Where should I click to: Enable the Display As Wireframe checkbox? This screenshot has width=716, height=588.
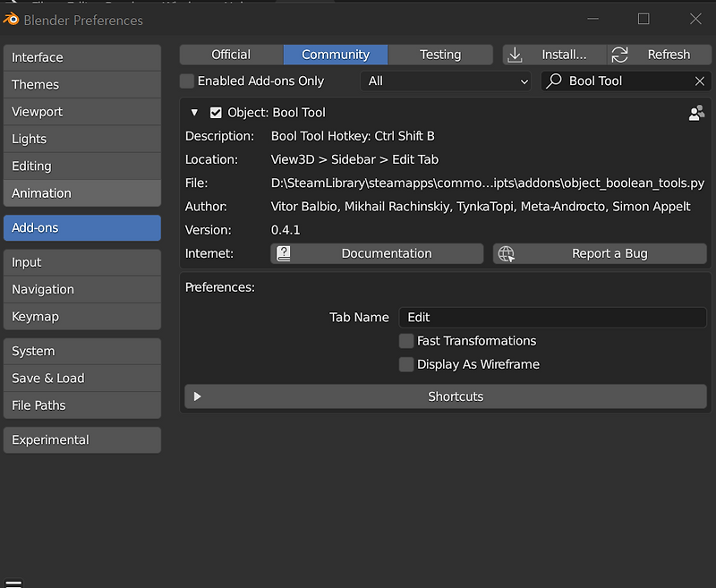405,364
